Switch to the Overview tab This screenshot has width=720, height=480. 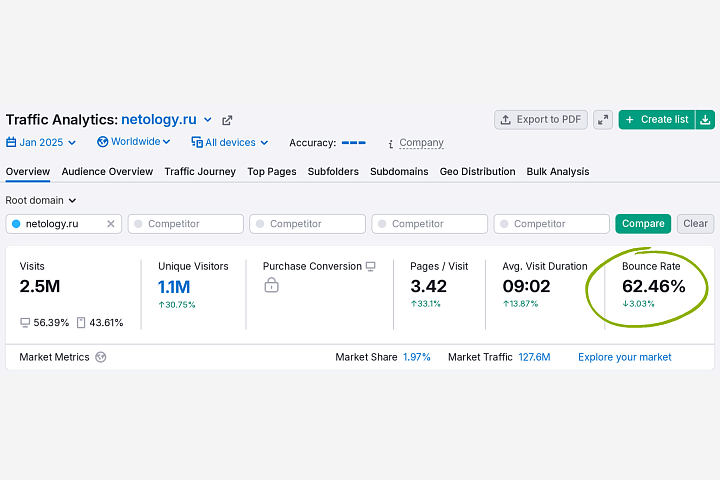[x=28, y=172]
